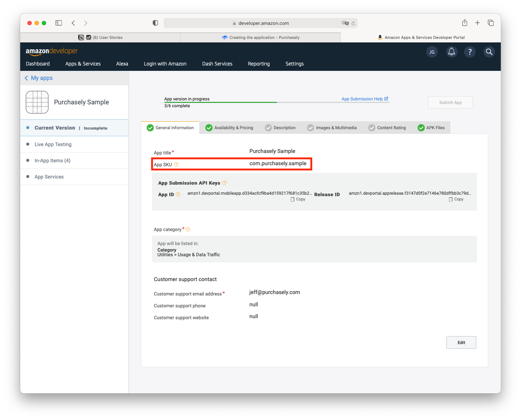Click the App category help icon

click(188, 229)
